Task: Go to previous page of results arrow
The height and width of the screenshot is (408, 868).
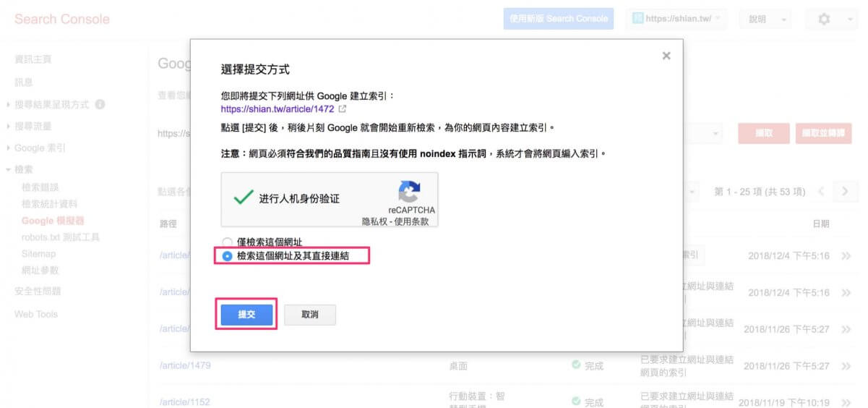Action: tap(821, 192)
